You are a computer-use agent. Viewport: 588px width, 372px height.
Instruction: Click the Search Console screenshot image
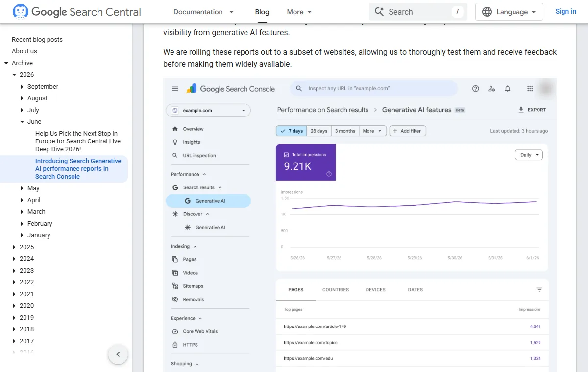(360, 225)
